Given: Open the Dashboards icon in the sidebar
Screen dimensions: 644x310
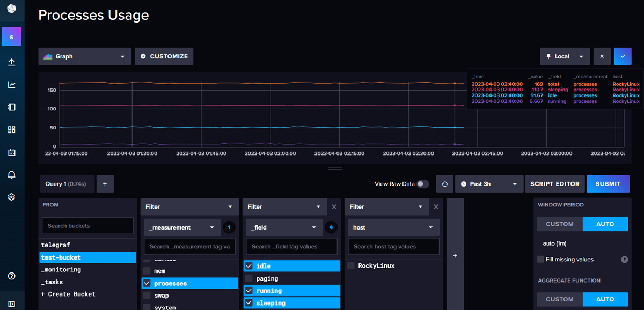Looking at the screenshot, I should click(11, 129).
